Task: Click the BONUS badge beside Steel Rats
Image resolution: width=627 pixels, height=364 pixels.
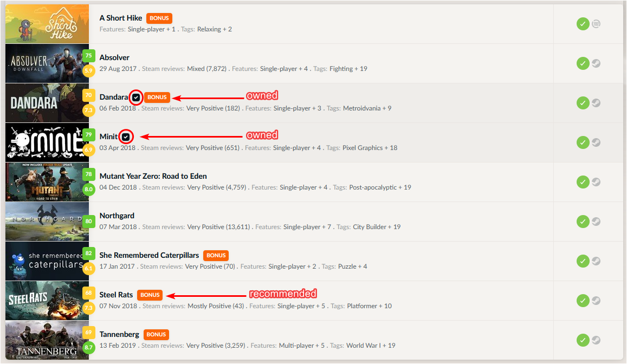Action: (150, 295)
